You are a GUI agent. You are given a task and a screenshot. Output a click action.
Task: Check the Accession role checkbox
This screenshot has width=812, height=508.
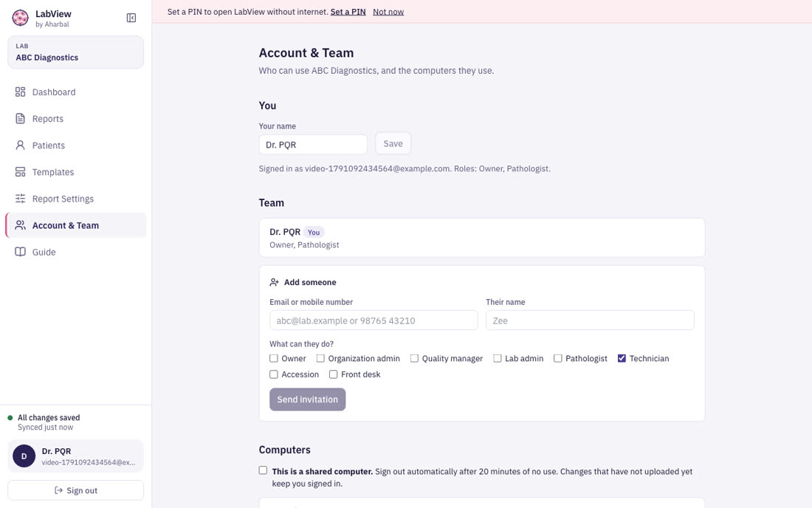[x=273, y=374]
